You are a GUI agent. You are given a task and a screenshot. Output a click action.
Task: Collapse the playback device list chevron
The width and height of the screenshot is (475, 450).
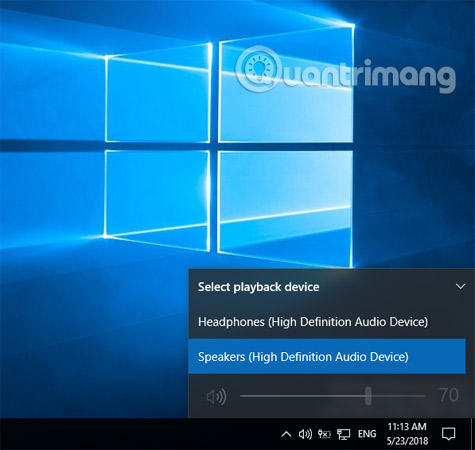tap(460, 287)
